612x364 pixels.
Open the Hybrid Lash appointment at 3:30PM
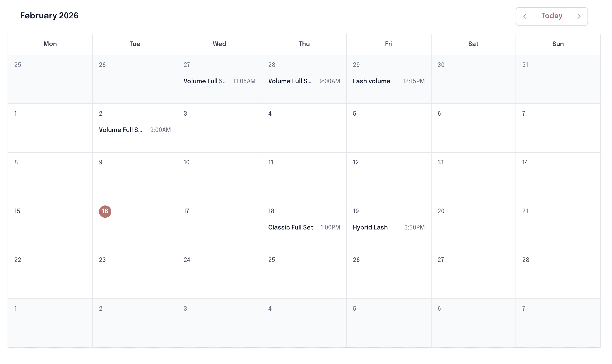point(388,227)
